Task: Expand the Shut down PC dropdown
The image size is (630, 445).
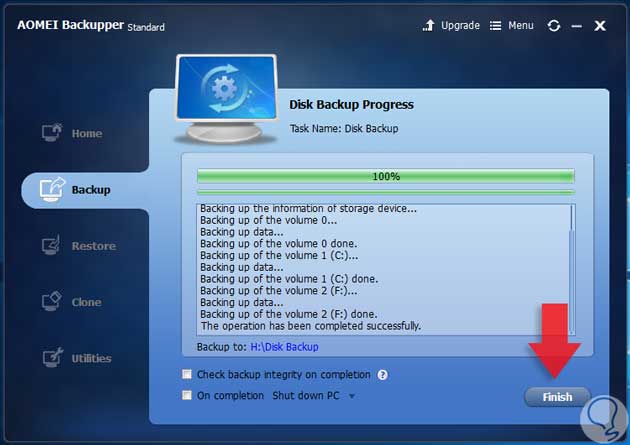Action: pos(352,396)
